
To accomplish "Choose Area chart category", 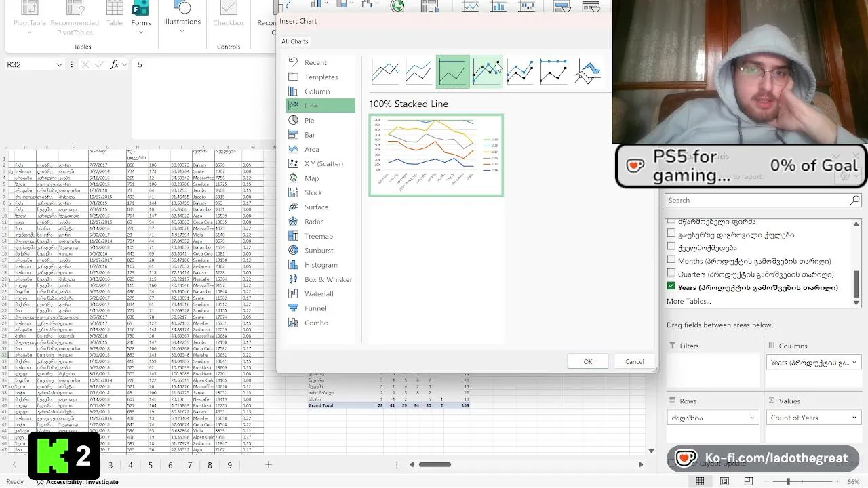I will (x=311, y=149).
